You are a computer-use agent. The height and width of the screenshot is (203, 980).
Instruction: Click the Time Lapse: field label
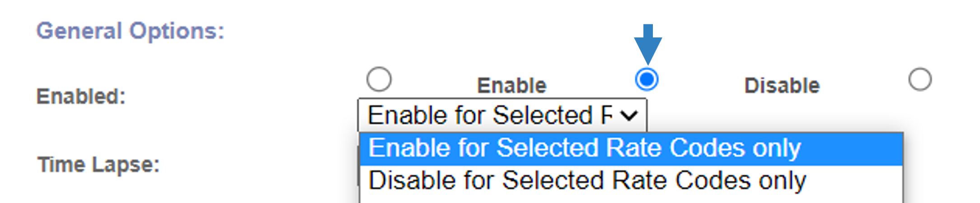98,164
